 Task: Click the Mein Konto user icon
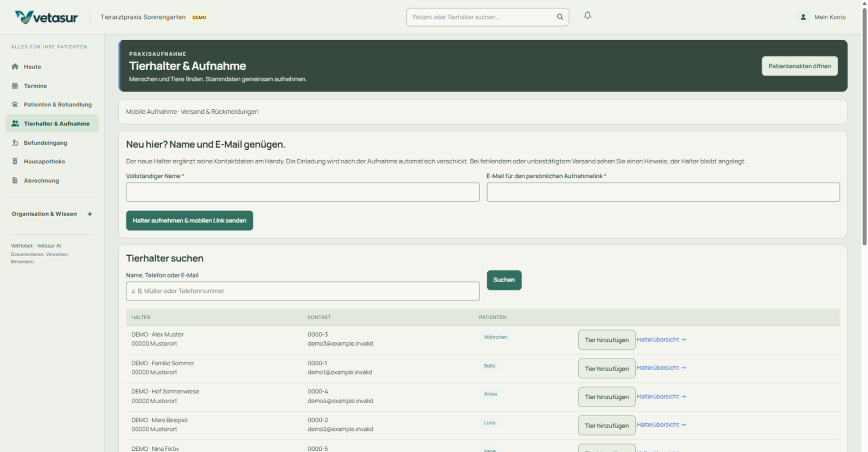click(803, 17)
